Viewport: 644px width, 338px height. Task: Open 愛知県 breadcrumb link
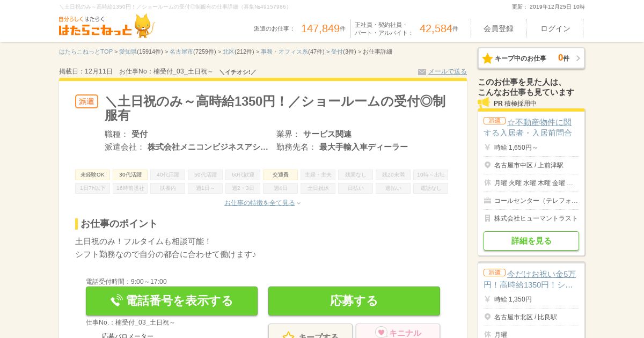pyautogui.click(x=128, y=52)
